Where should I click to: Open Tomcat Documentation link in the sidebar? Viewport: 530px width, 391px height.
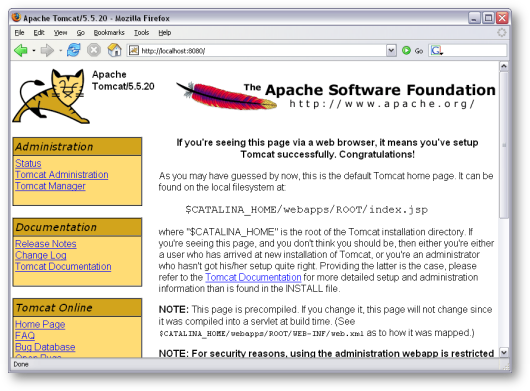[x=63, y=266]
